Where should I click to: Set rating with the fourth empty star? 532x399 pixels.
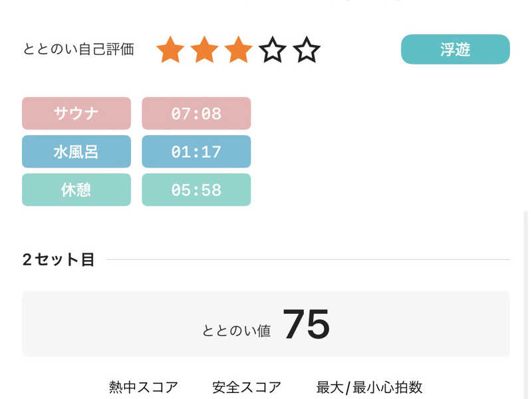pos(272,50)
